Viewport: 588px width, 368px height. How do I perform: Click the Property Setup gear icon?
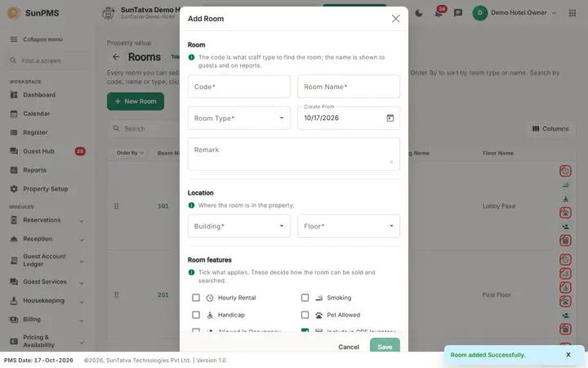click(x=14, y=189)
